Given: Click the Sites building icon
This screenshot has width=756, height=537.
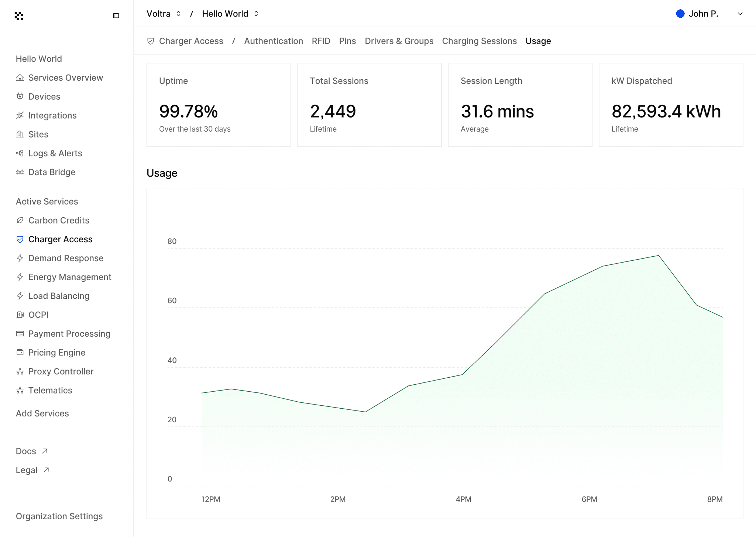Looking at the screenshot, I should [20, 134].
